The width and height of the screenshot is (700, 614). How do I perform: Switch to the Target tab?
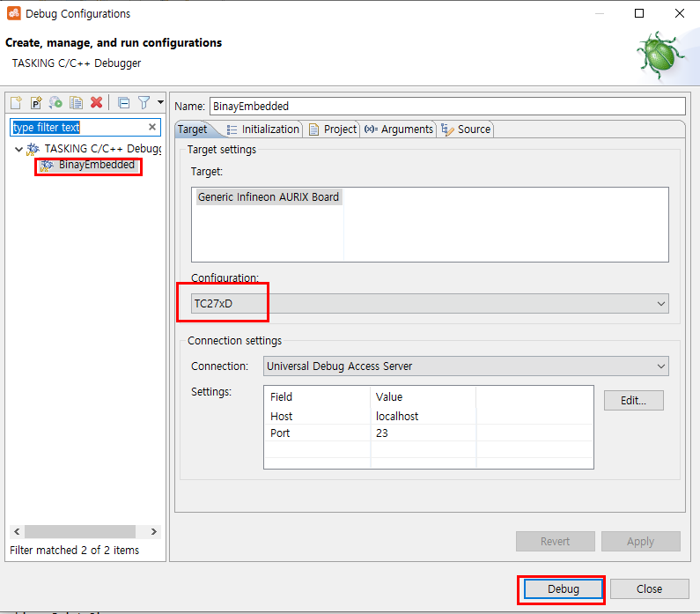click(x=193, y=129)
